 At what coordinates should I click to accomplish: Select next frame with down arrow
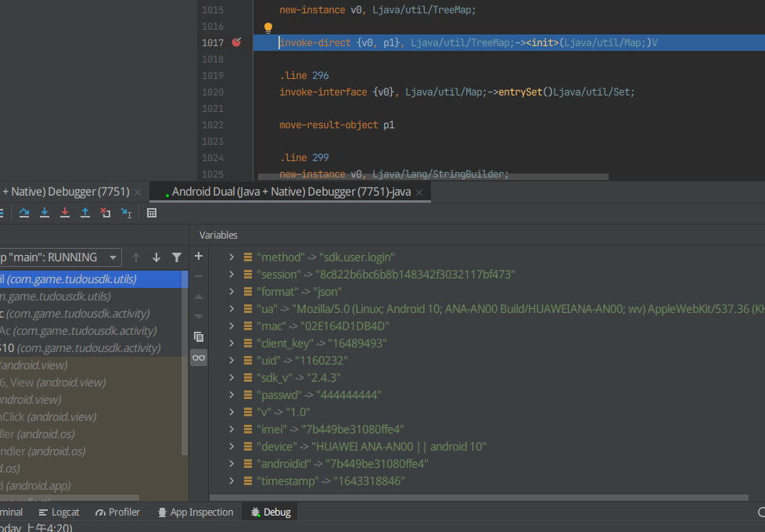(x=156, y=257)
